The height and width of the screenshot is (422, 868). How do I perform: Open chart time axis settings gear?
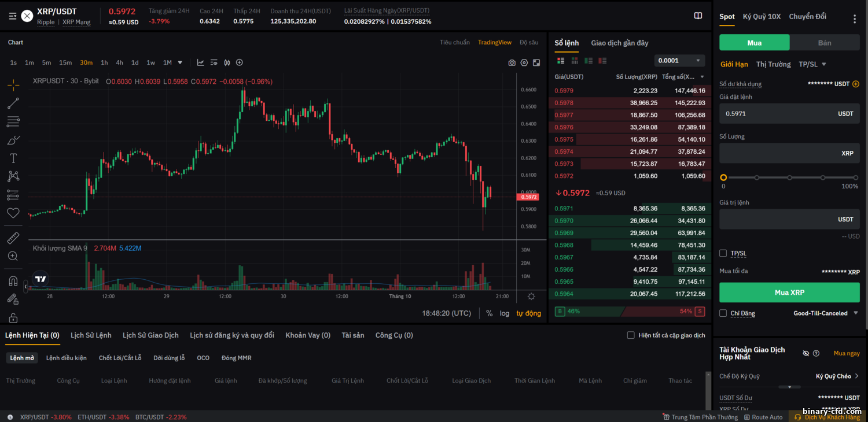(x=531, y=297)
